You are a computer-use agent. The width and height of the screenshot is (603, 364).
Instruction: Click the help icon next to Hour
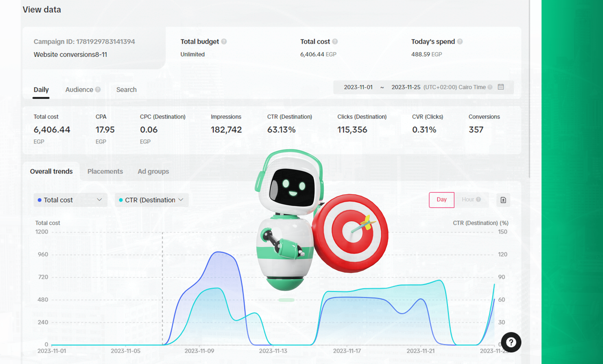click(478, 200)
